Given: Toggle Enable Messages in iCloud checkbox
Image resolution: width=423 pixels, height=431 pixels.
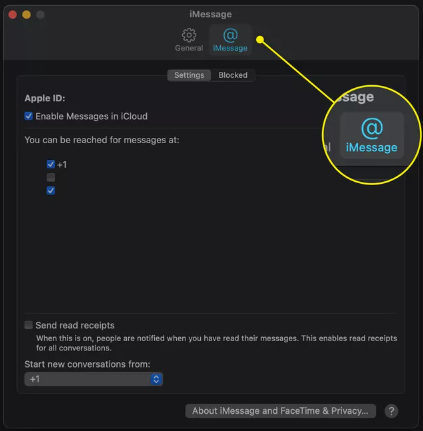Looking at the screenshot, I should [29, 116].
